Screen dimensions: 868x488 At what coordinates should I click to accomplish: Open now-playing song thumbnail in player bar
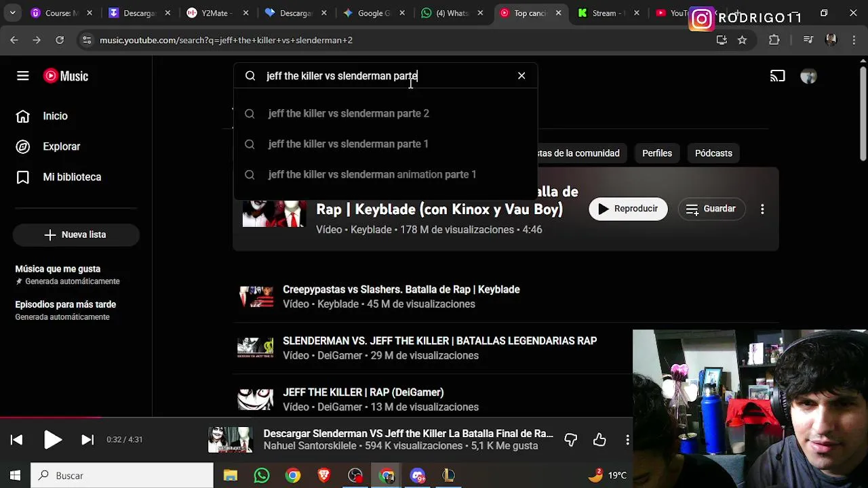click(231, 440)
